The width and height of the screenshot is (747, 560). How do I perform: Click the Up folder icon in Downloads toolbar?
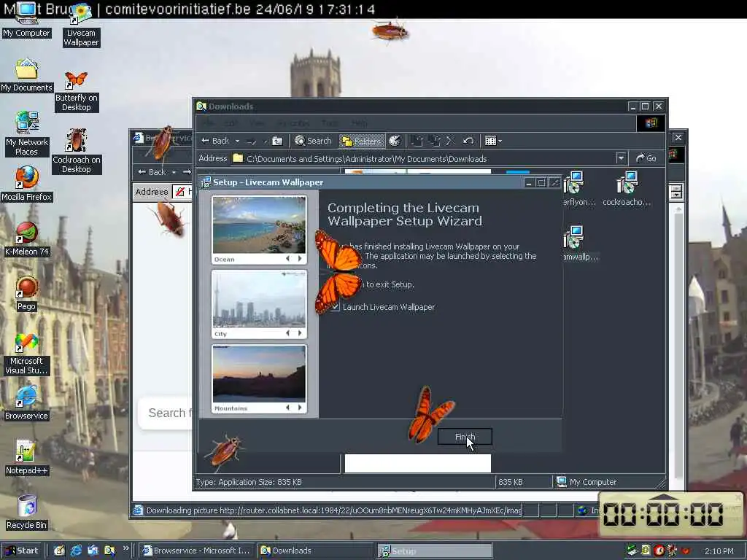tap(277, 141)
